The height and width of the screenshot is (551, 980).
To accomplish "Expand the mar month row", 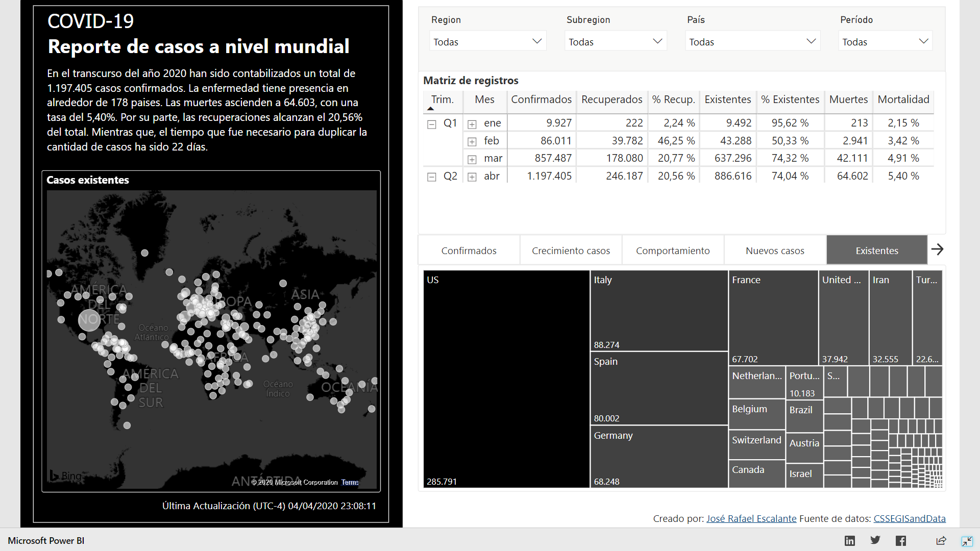I will pyautogui.click(x=472, y=159).
